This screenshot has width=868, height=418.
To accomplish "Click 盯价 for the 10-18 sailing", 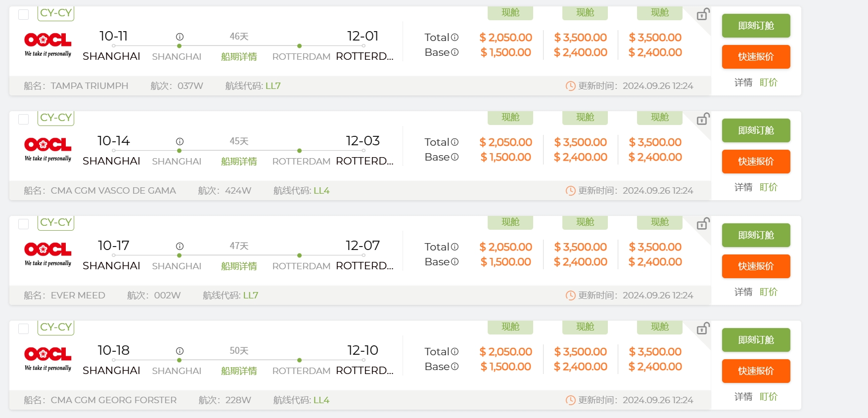I will [768, 397].
